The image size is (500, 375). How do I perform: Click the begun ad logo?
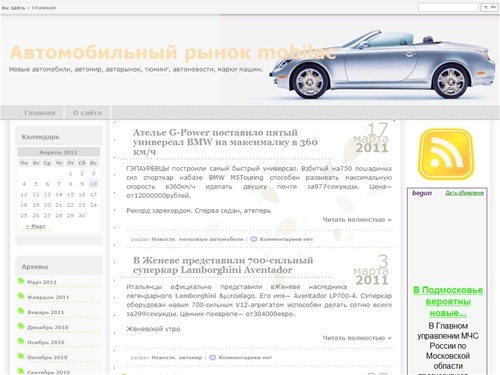422,193
